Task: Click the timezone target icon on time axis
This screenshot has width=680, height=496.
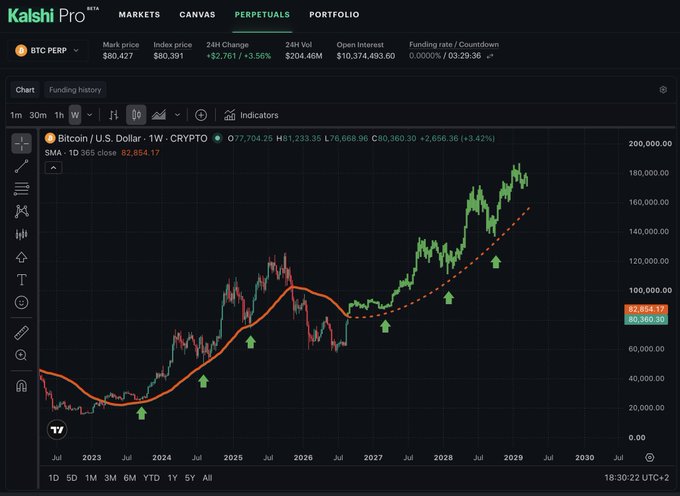Action: [x=650, y=457]
